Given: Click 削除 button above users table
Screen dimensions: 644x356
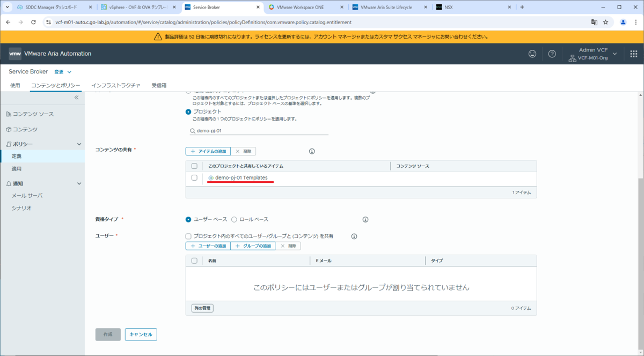Looking at the screenshot, I should point(288,246).
